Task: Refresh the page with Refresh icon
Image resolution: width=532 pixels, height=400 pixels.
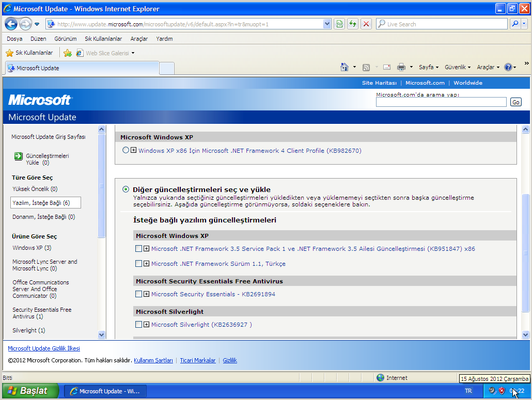Action: click(x=353, y=24)
